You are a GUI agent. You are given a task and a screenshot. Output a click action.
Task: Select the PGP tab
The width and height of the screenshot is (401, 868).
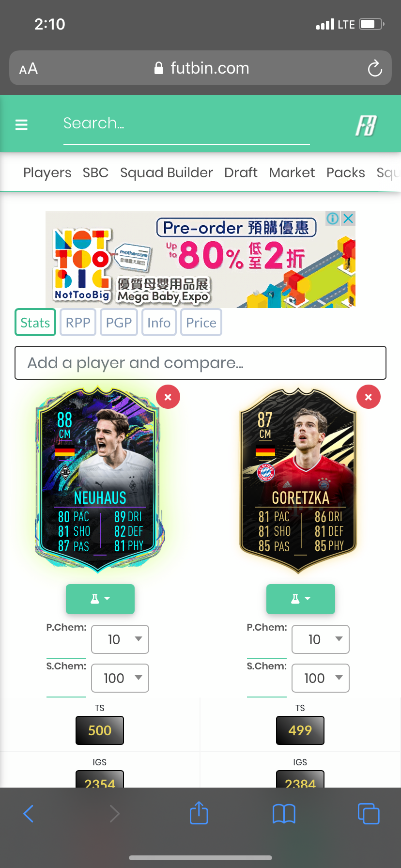coord(119,323)
